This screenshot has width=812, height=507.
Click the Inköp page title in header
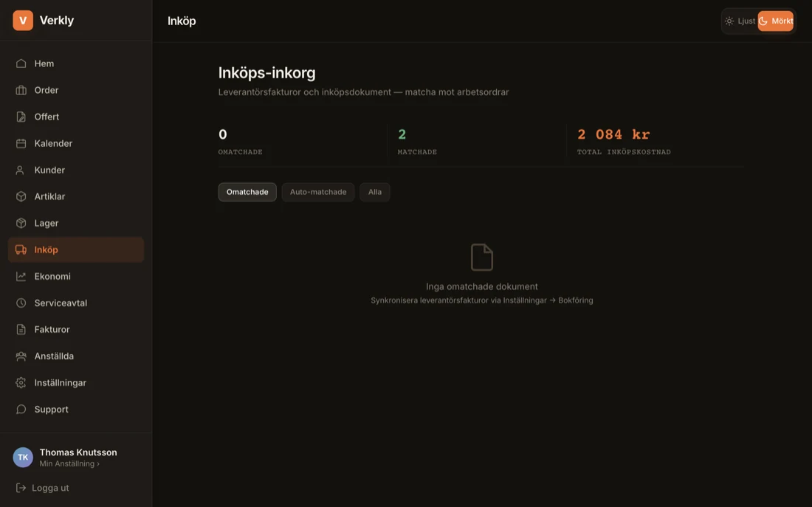pos(182,21)
